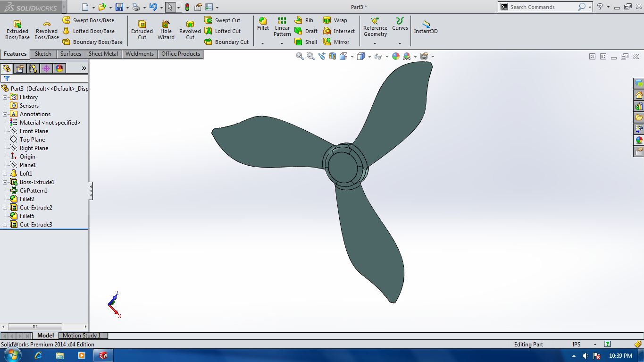Select the Shell tool

[x=306, y=42]
